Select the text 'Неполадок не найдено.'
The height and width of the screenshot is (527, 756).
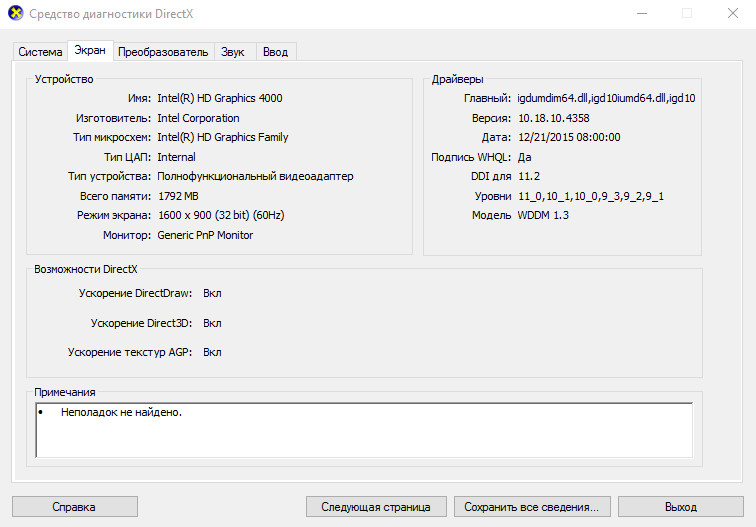pos(121,412)
